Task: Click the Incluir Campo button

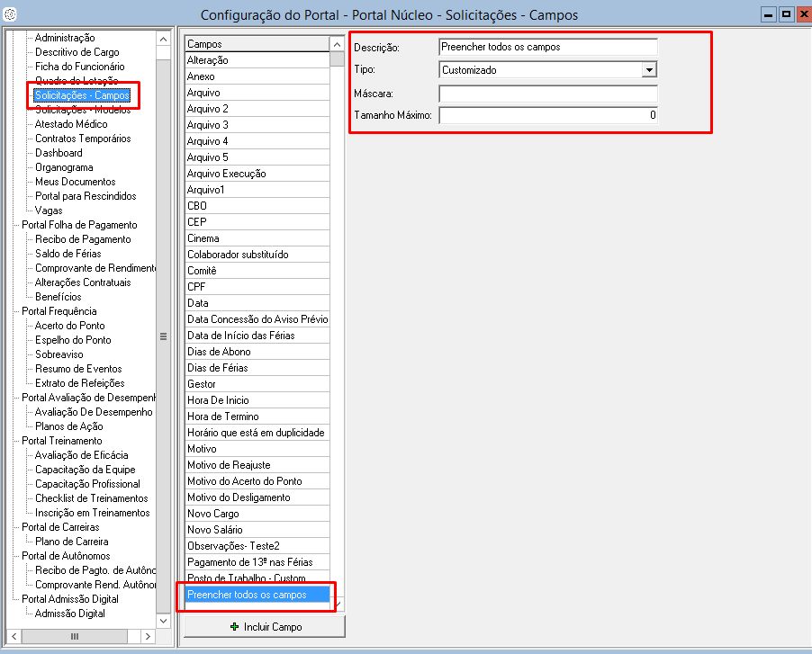Action: click(x=265, y=626)
